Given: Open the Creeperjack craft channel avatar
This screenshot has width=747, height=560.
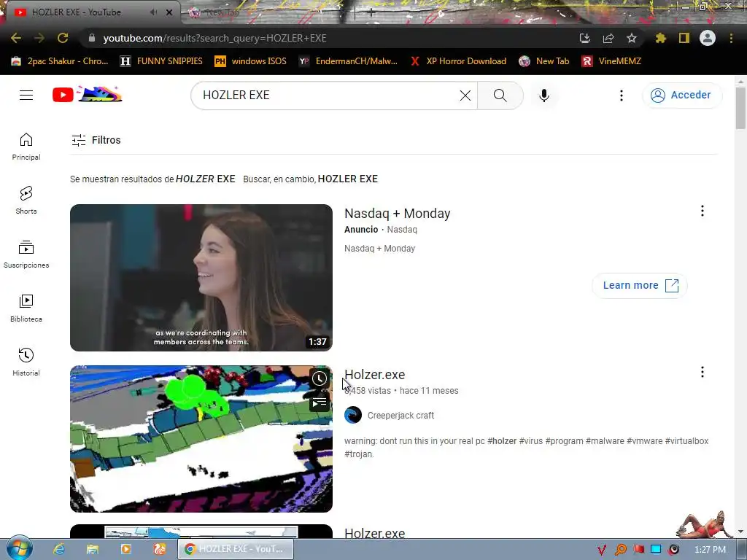Looking at the screenshot, I should click(353, 415).
